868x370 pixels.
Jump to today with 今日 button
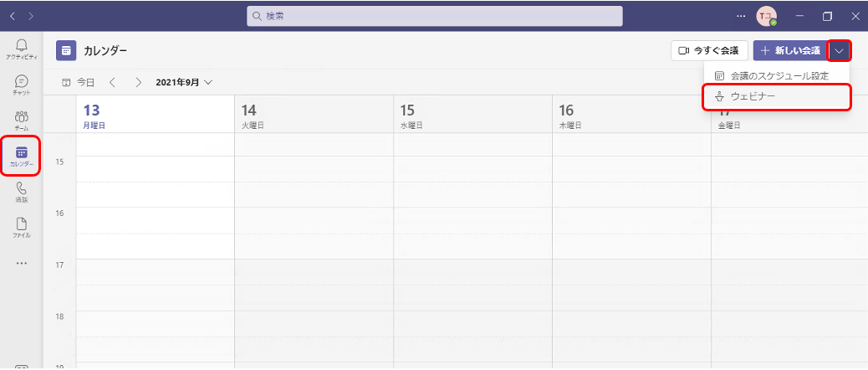78,83
